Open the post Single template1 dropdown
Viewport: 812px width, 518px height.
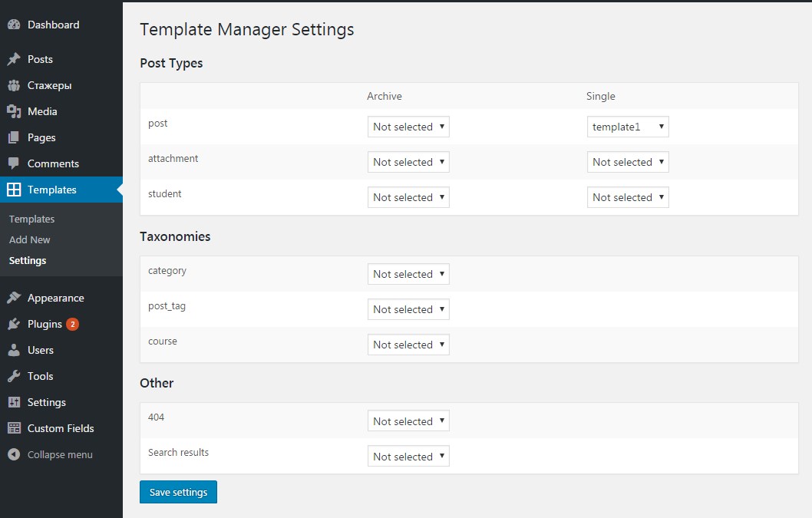[628, 127]
